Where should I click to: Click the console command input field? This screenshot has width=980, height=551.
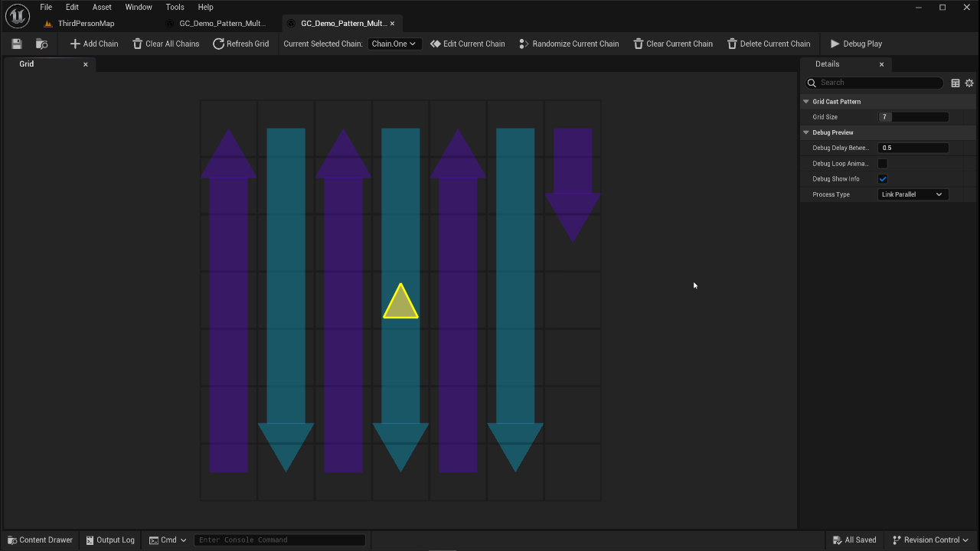click(279, 540)
